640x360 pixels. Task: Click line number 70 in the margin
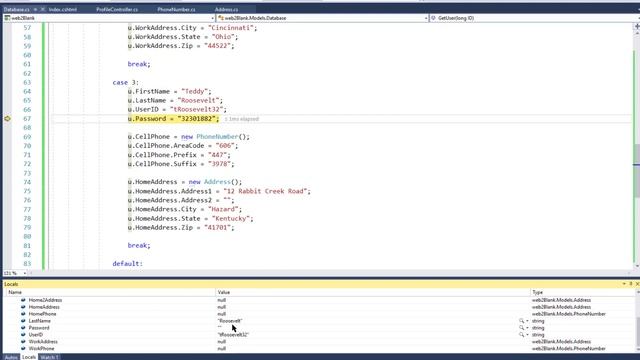click(x=27, y=146)
